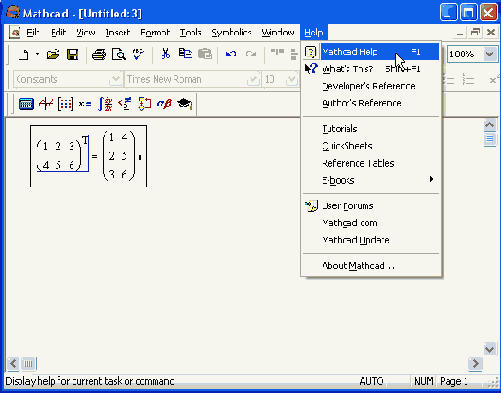
Task: Click the vertical scrollbar up arrow
Action: pos(489,125)
